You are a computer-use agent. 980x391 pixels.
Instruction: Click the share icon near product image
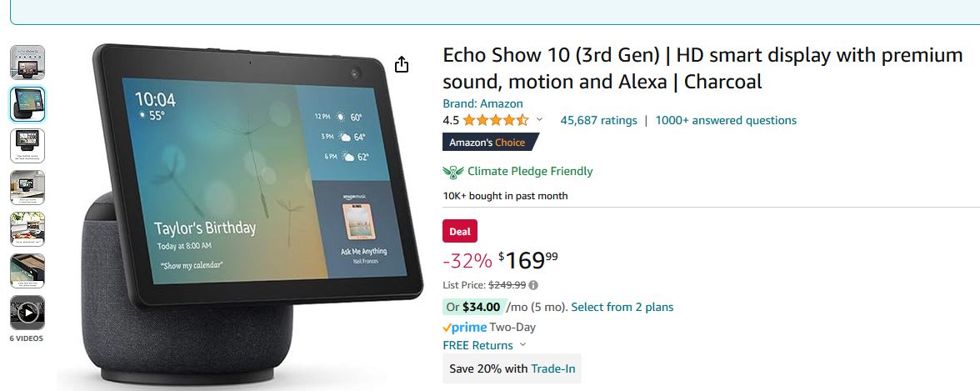[402, 64]
